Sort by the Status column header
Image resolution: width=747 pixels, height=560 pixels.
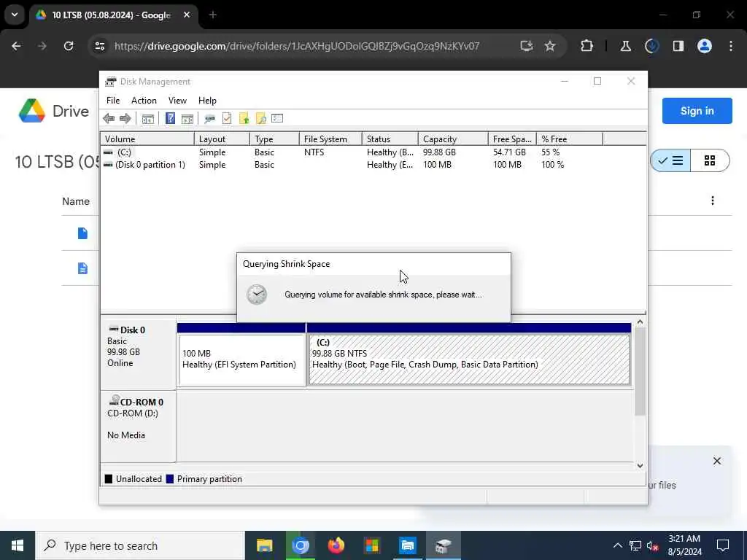390,139
